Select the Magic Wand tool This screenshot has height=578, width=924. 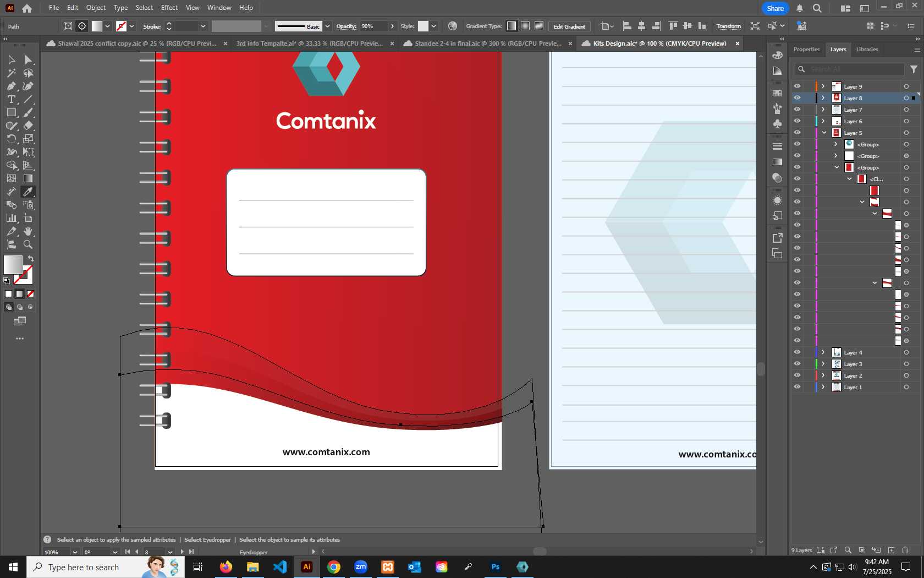[x=11, y=73]
